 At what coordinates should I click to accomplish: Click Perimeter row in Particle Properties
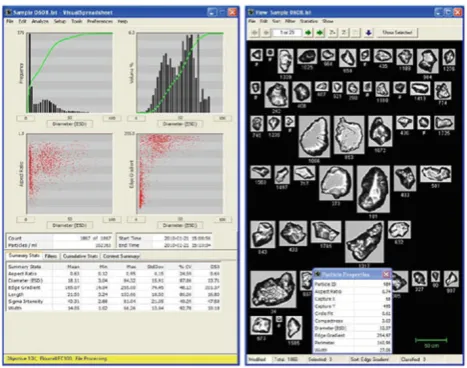point(352,343)
